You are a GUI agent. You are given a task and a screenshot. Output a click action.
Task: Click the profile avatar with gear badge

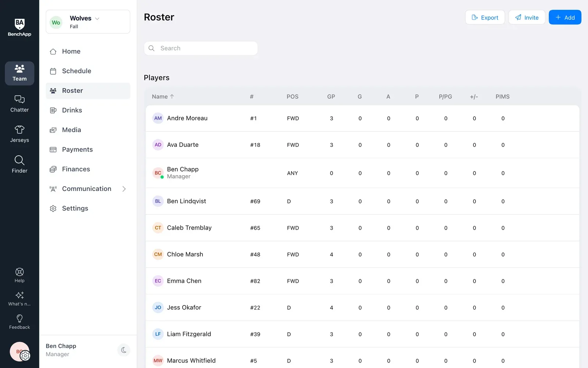[x=19, y=352]
